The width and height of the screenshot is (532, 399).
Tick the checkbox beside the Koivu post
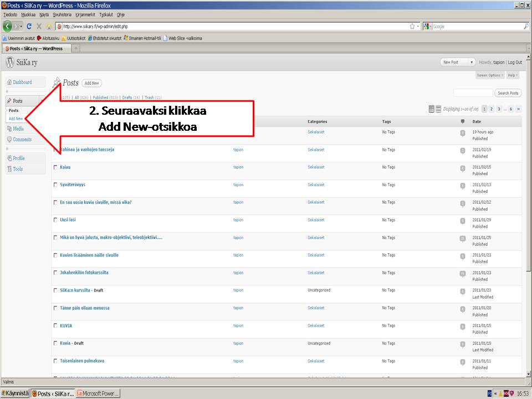click(x=55, y=167)
